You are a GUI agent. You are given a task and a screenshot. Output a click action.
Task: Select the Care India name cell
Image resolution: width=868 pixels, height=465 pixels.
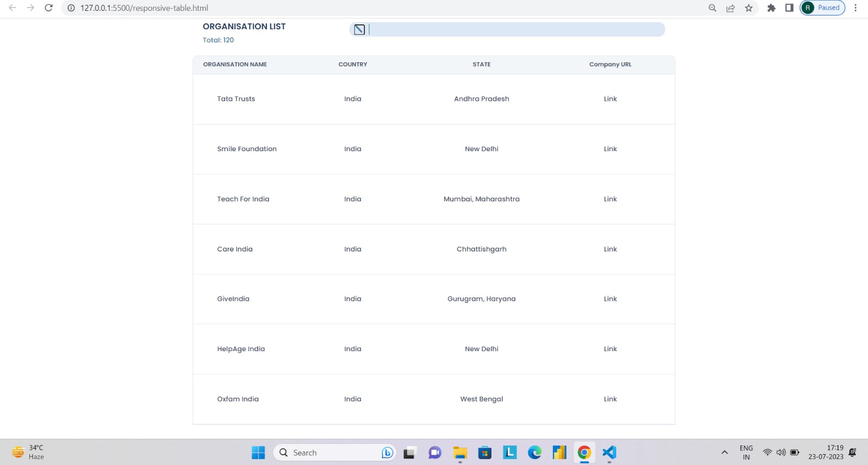click(235, 249)
